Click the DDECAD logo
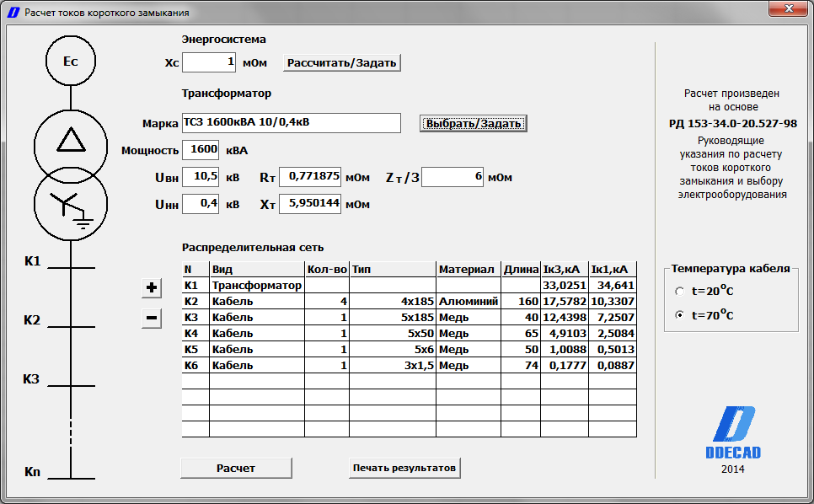The height and width of the screenshot is (504, 814). click(733, 433)
